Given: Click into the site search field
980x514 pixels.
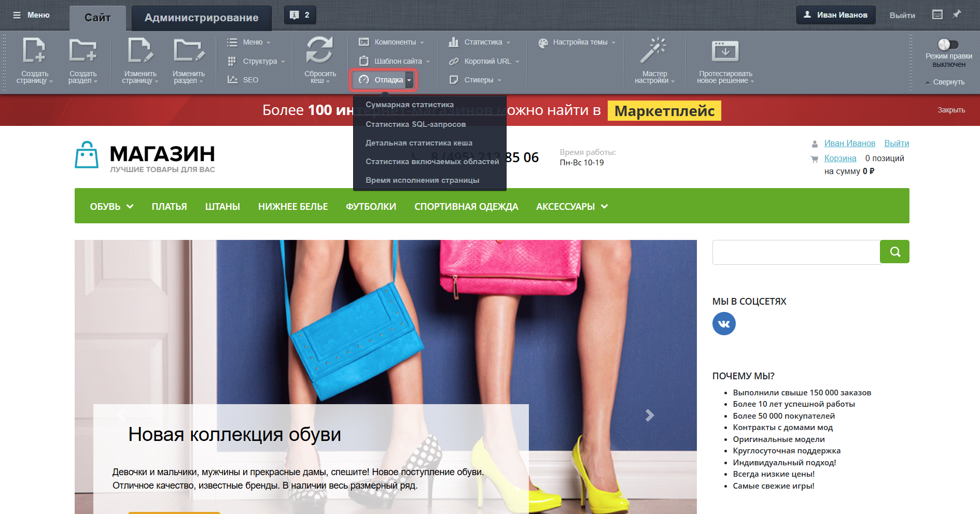Looking at the screenshot, I should pyautogui.click(x=796, y=252).
